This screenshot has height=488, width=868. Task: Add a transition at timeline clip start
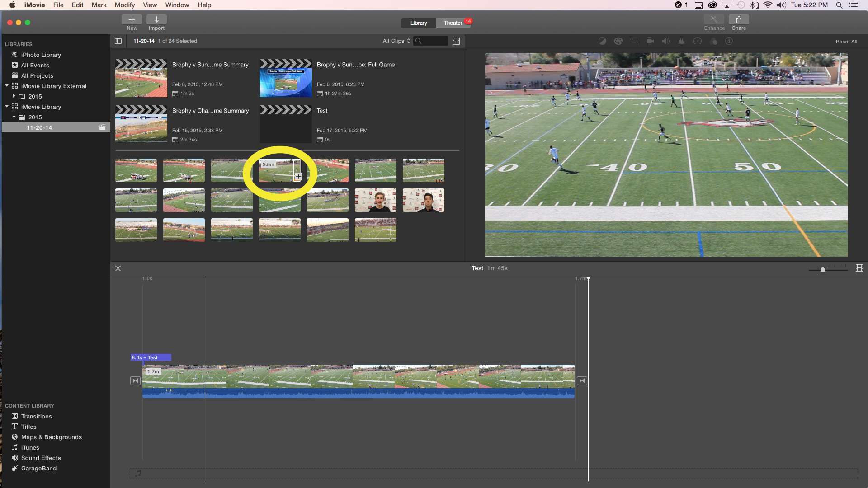pos(135,381)
